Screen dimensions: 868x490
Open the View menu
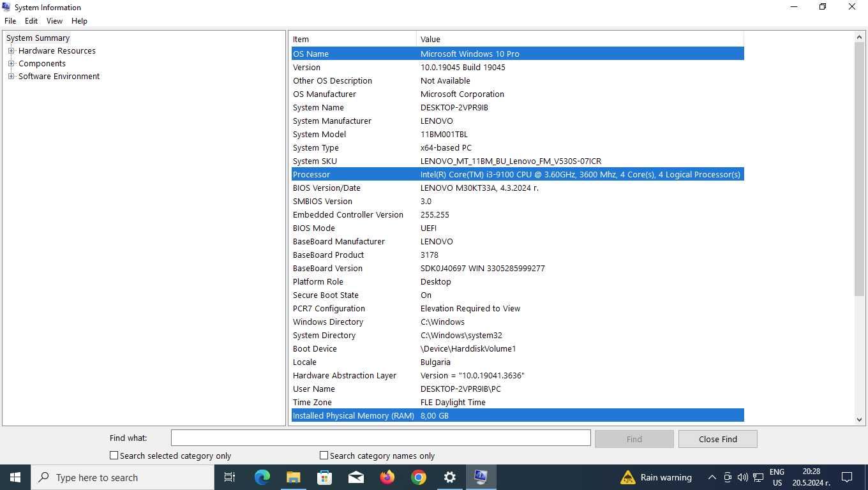(54, 21)
